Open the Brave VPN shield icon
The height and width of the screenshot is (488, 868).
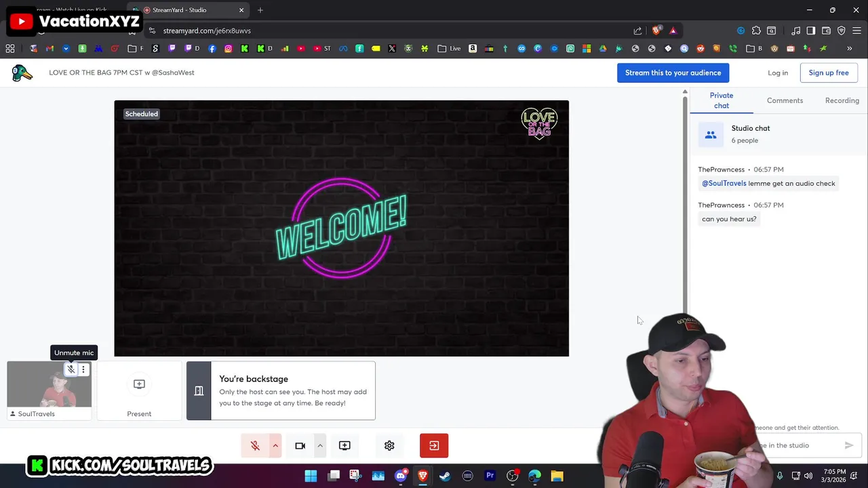tap(842, 30)
